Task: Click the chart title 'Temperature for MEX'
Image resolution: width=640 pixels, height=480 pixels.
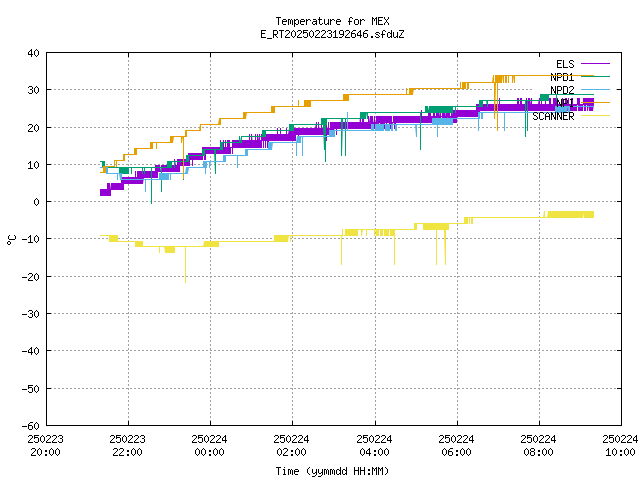Action: (x=332, y=21)
